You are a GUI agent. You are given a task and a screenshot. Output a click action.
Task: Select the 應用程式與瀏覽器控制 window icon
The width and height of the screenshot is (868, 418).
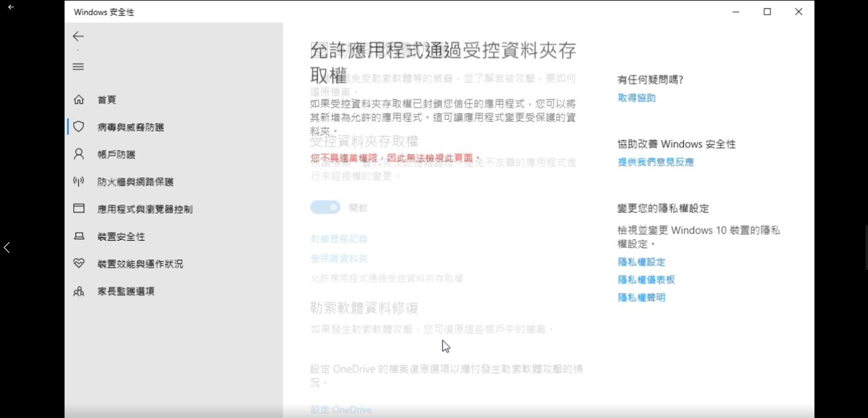coord(79,209)
